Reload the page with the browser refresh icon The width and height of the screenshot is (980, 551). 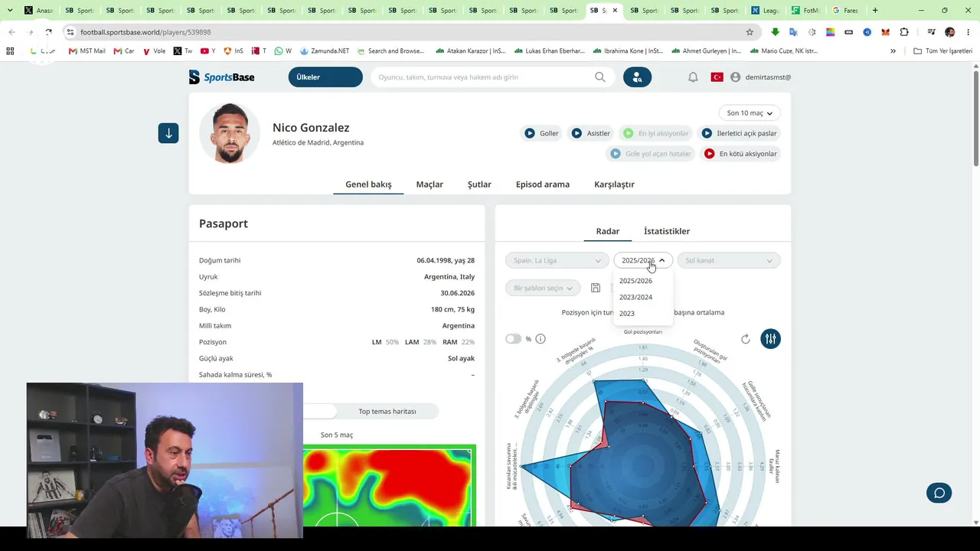pyautogui.click(x=48, y=32)
